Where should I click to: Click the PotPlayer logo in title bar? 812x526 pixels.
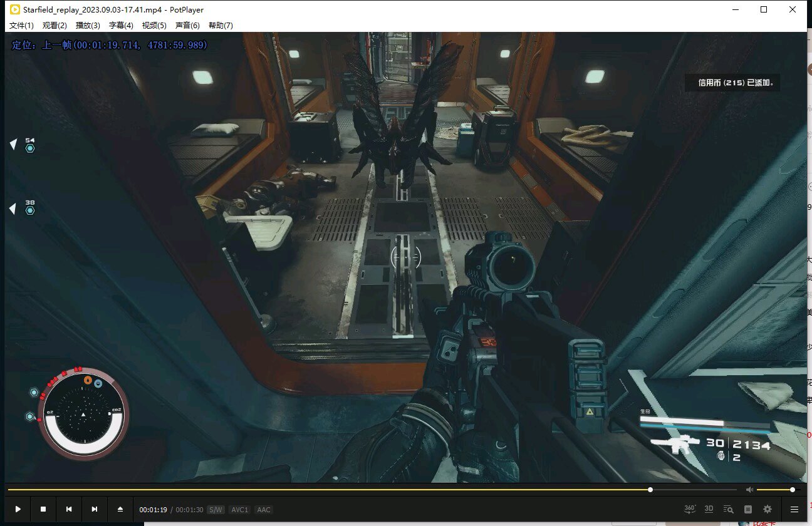point(14,9)
